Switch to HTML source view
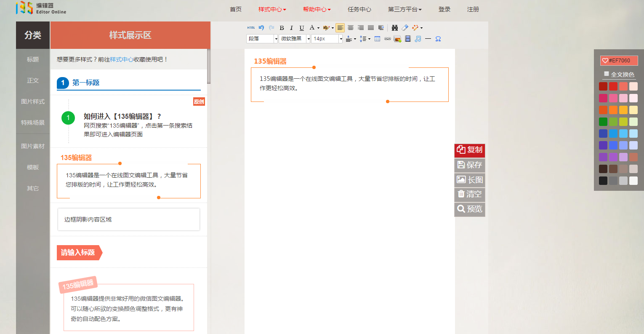 tap(251, 27)
